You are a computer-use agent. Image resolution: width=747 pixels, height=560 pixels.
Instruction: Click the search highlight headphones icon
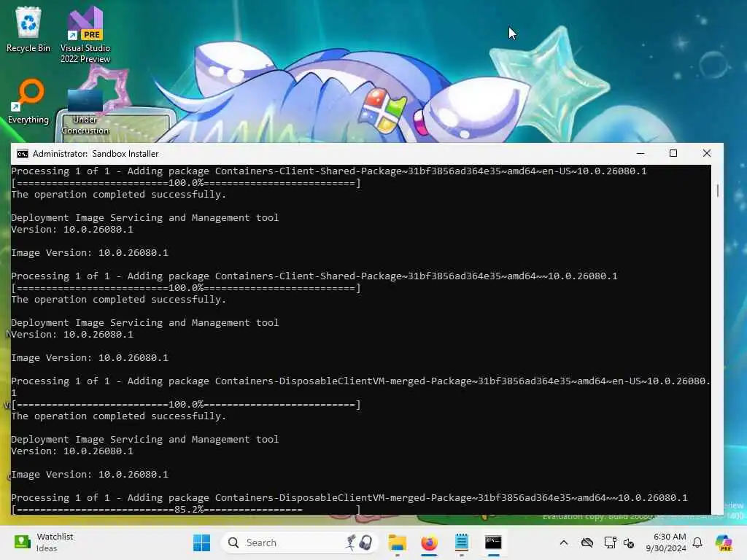[x=365, y=542]
